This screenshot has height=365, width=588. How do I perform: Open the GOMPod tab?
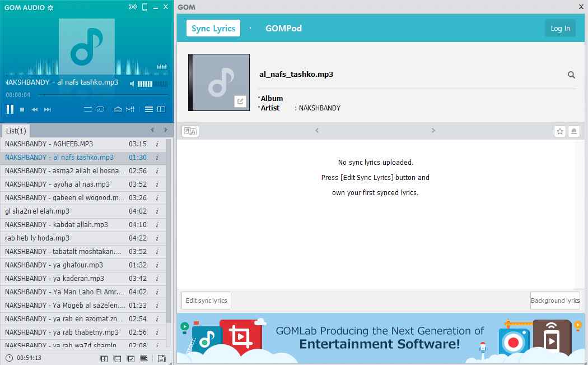click(x=283, y=28)
